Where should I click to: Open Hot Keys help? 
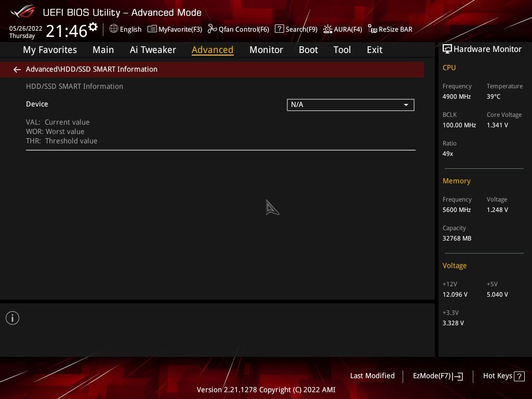pos(503,376)
